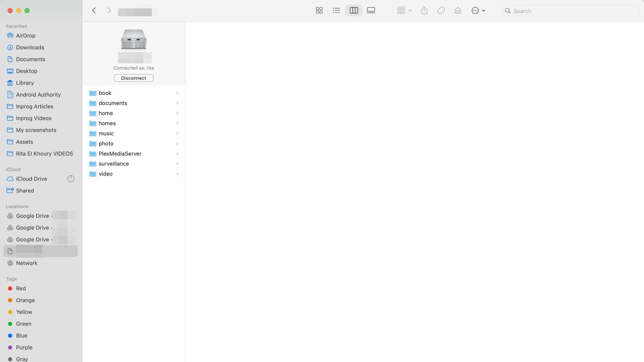Click the eject icon in toolbar

pos(458,11)
